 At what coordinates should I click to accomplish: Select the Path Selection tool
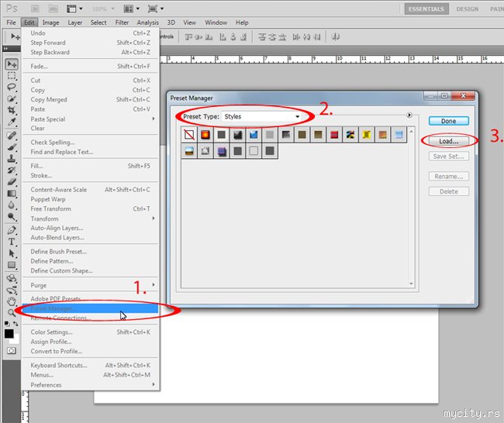pyautogui.click(x=12, y=253)
